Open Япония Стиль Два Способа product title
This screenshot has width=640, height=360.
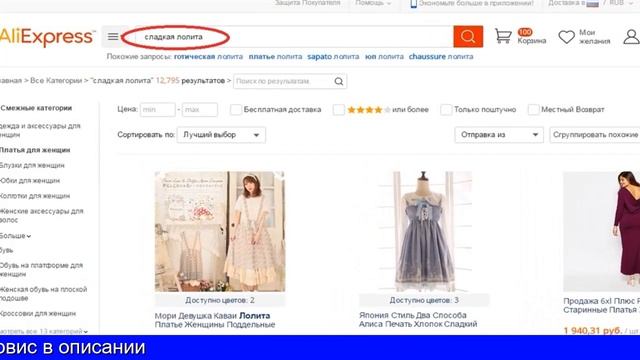418,320
